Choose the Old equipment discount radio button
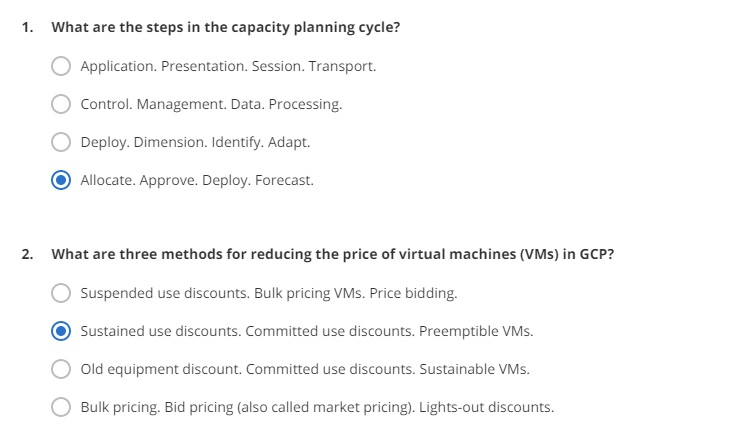 [61, 369]
